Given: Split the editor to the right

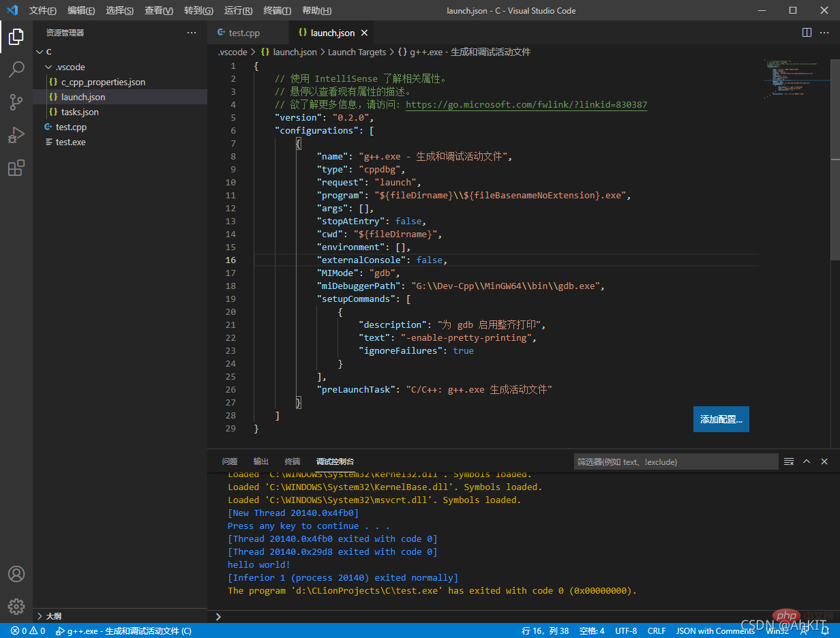Looking at the screenshot, I should tap(807, 33).
